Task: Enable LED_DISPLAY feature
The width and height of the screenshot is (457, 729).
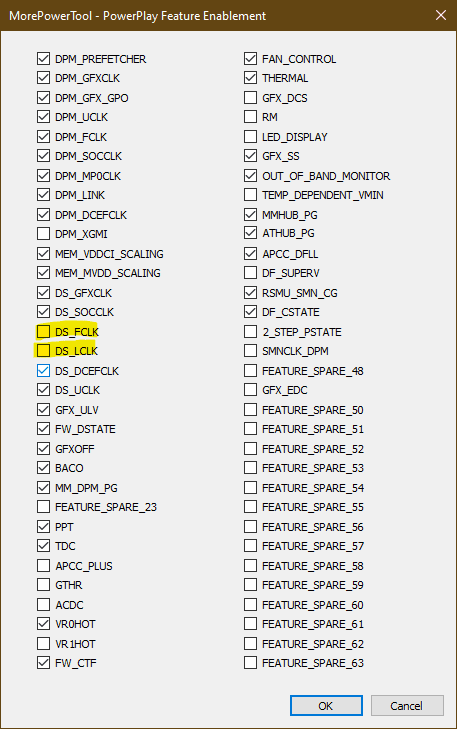Action: 250,137
